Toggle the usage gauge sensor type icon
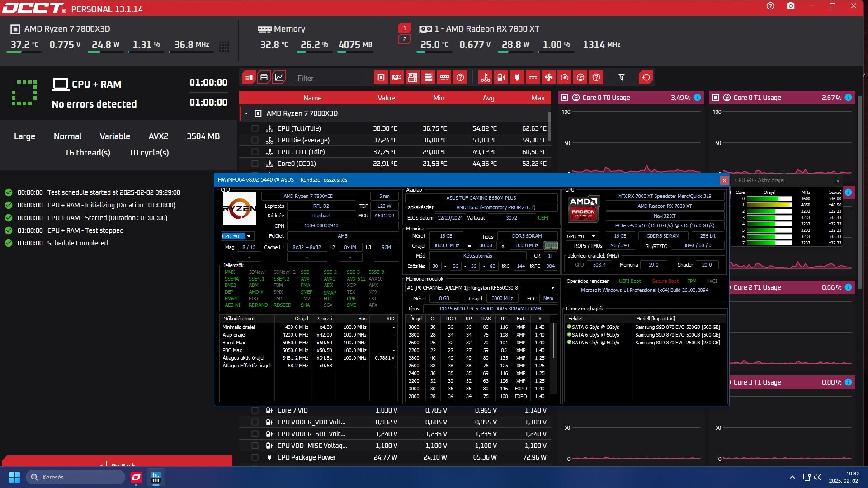 [580, 78]
